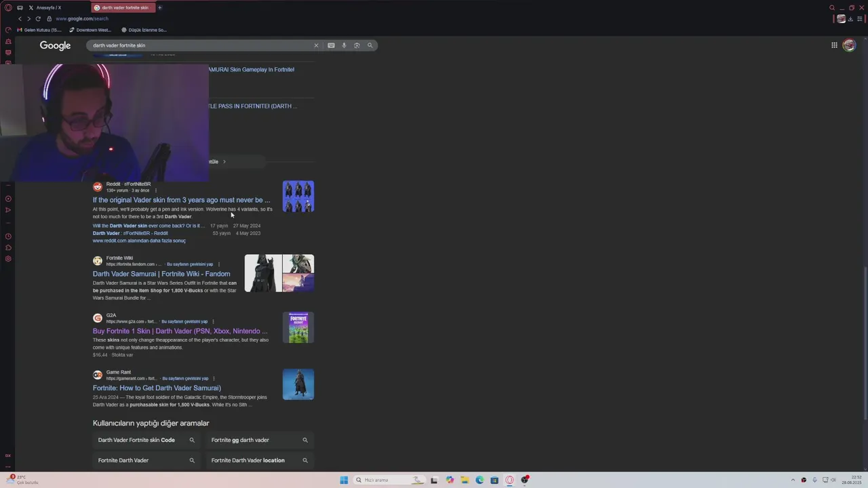868x488 pixels.
Task: Open the More options menu for Reddit result
Action: click(x=155, y=190)
